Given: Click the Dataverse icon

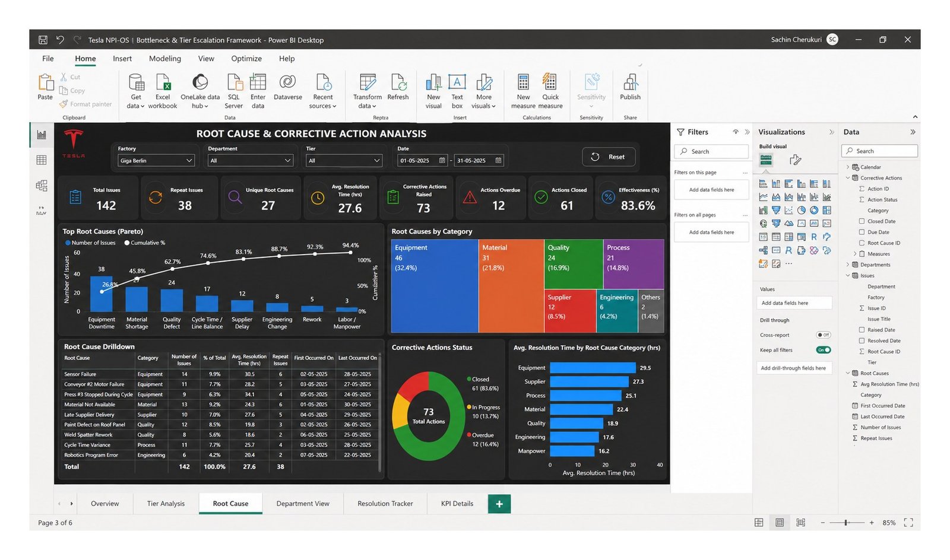Looking at the screenshot, I should pyautogui.click(x=288, y=82).
